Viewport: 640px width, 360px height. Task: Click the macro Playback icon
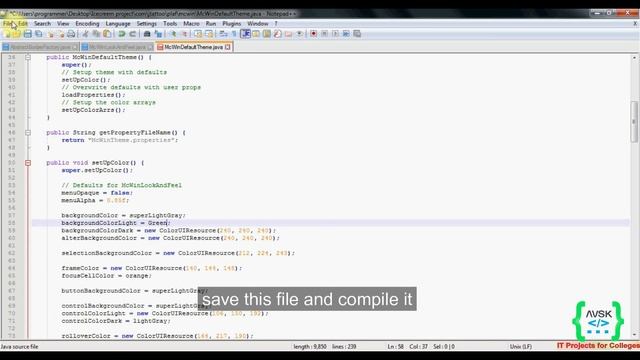335,34
